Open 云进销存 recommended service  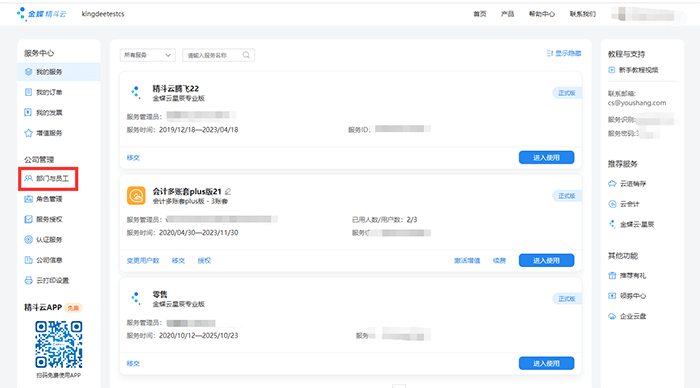[x=627, y=184]
